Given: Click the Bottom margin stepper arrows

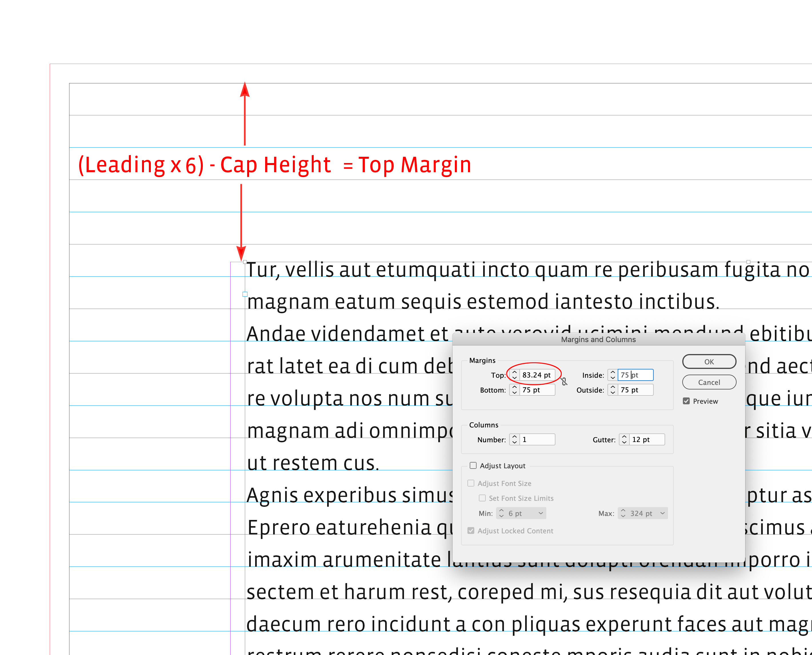Looking at the screenshot, I should pos(514,390).
